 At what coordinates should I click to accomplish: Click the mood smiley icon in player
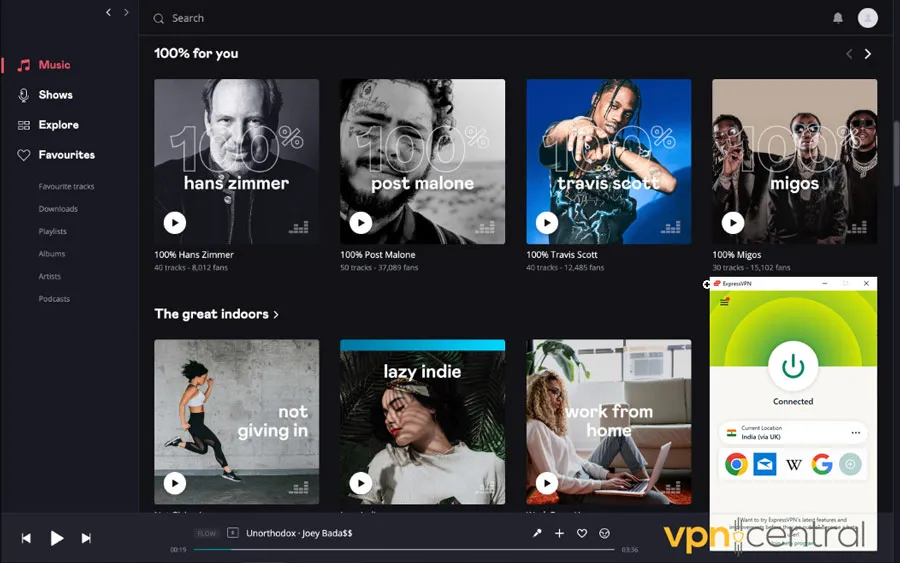pos(604,533)
